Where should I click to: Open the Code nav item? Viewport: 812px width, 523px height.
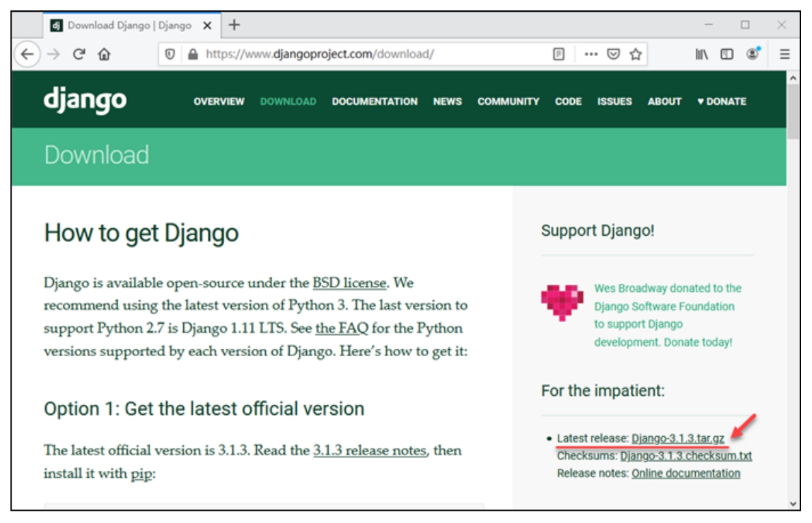click(568, 101)
